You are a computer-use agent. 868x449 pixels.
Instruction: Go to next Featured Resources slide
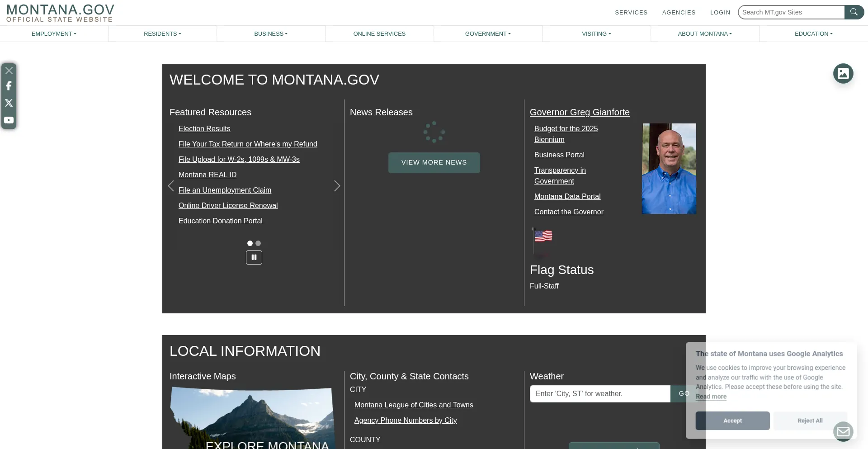(337, 186)
